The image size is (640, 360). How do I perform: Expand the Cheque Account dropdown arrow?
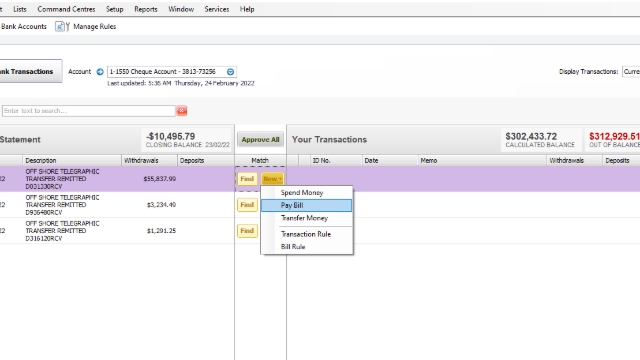click(230, 72)
